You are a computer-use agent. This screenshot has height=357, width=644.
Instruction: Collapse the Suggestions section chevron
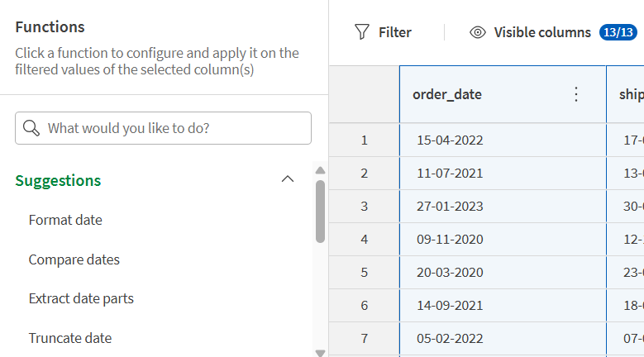(x=288, y=179)
